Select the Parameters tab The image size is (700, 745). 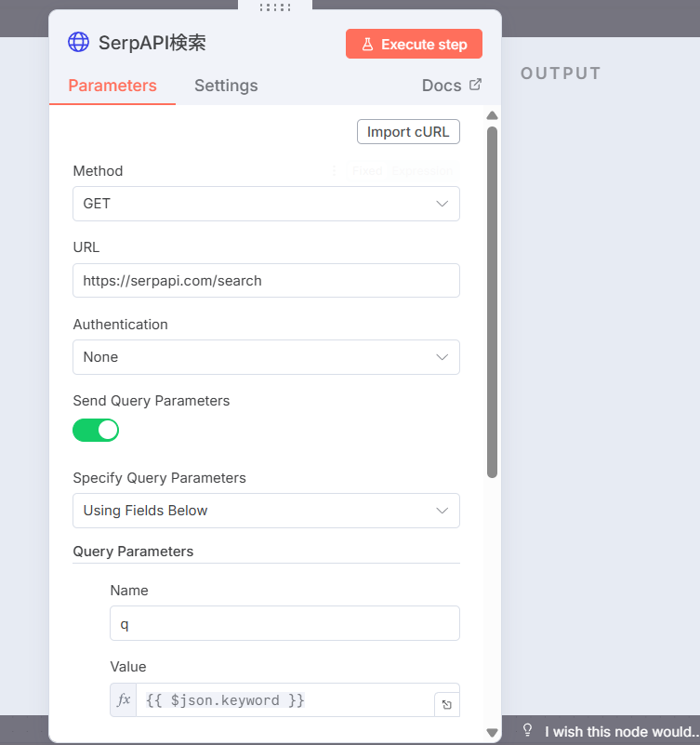click(112, 86)
